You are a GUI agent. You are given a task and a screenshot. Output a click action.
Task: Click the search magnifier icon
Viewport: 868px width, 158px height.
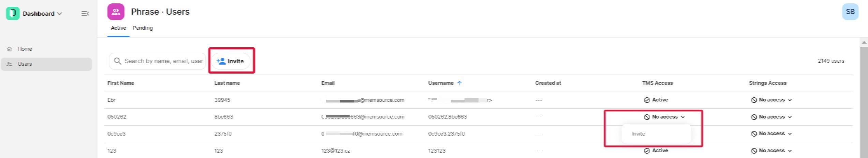click(118, 61)
